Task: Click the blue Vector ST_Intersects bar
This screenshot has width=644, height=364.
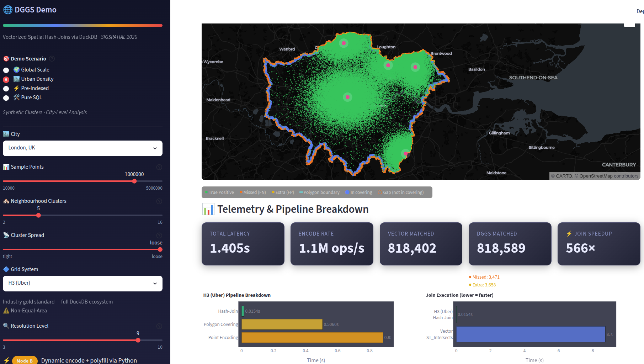Action: coord(531,334)
